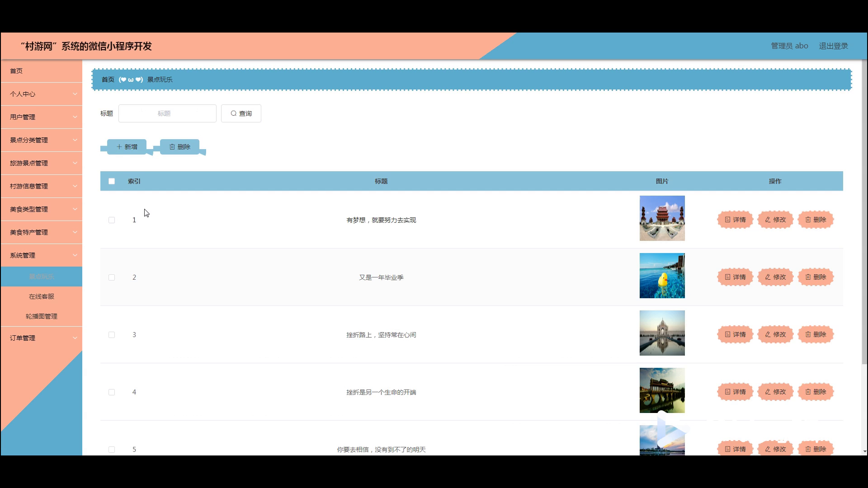Click the 图片 column header
The image size is (868, 488).
point(662,181)
